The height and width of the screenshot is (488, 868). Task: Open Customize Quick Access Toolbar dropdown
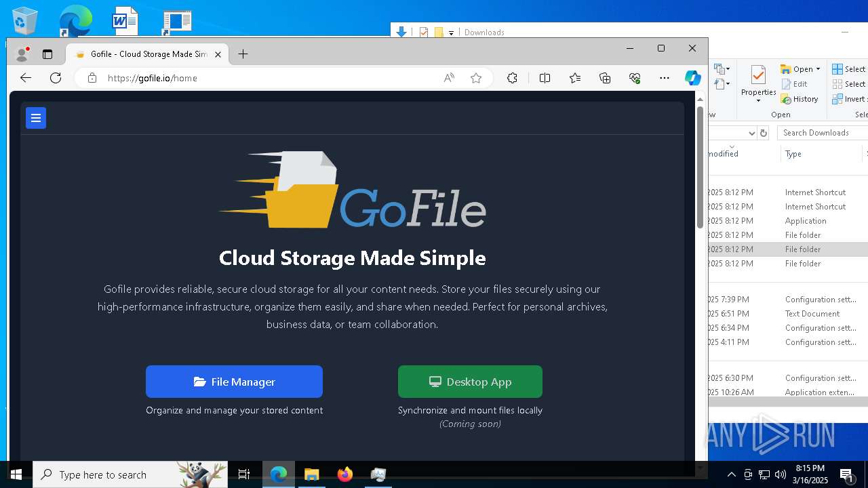[451, 33]
